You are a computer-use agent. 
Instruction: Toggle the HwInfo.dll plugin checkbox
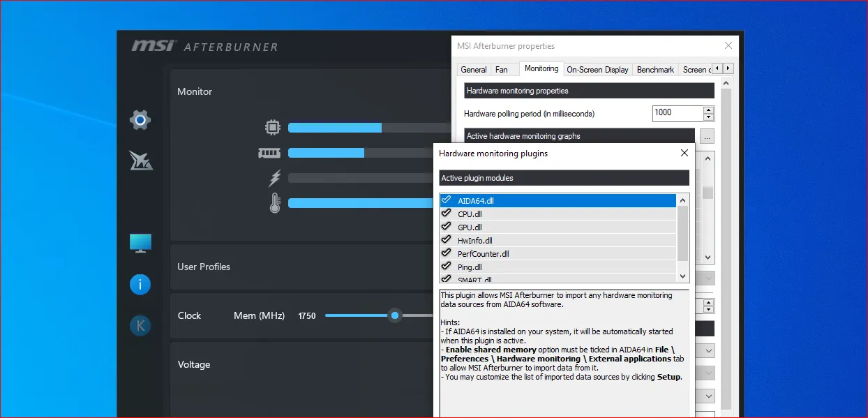pyautogui.click(x=447, y=240)
